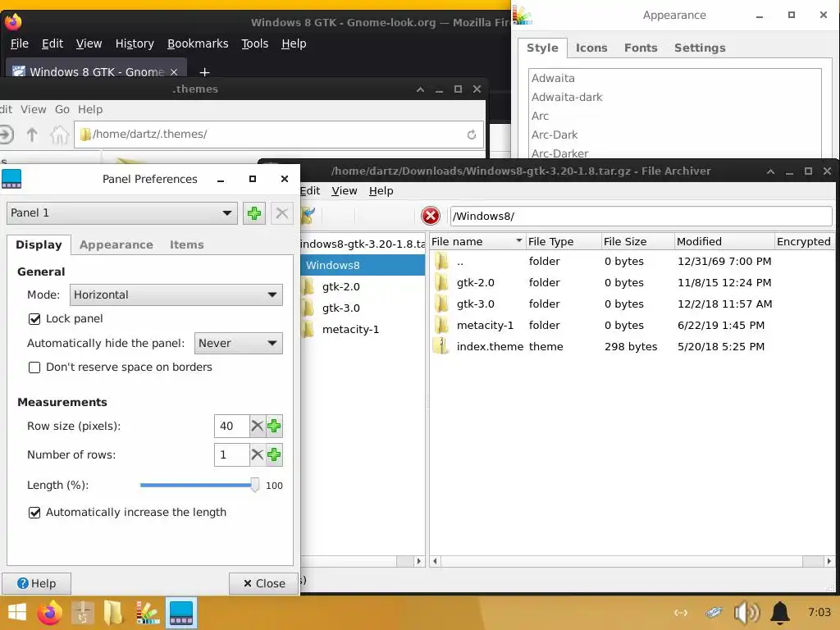The width and height of the screenshot is (840, 630).
Task: Open the Tools menu in Firefox
Action: 254,44
